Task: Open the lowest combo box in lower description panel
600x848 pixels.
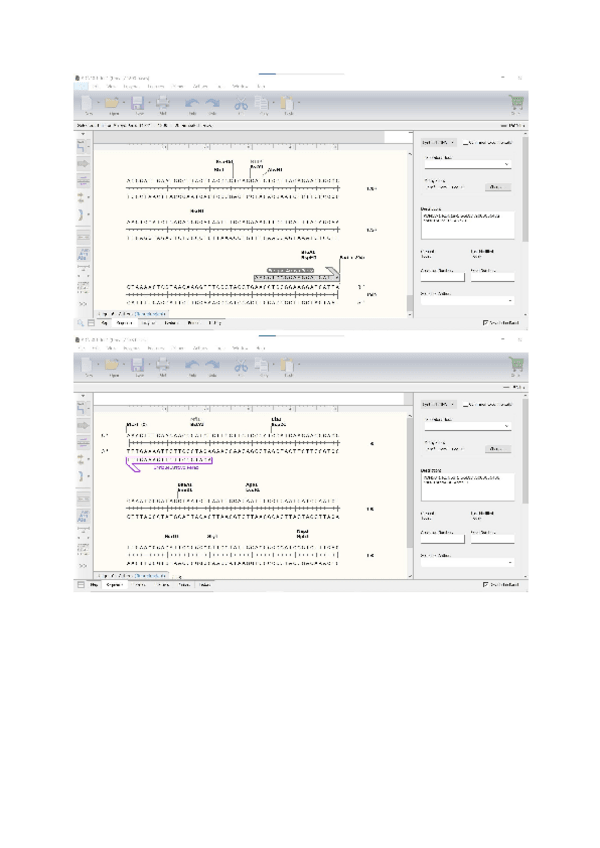Action: pyautogui.click(x=467, y=562)
